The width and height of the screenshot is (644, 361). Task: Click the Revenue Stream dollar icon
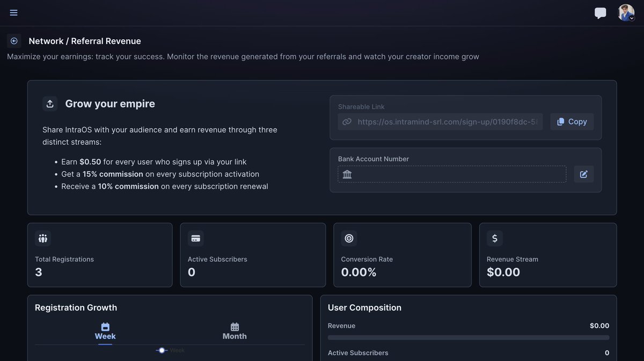click(x=495, y=238)
